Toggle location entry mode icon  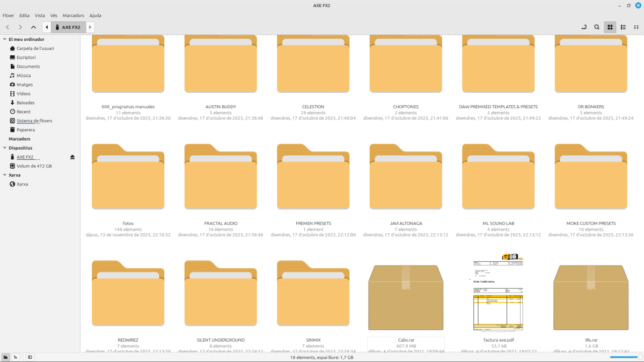584,27
